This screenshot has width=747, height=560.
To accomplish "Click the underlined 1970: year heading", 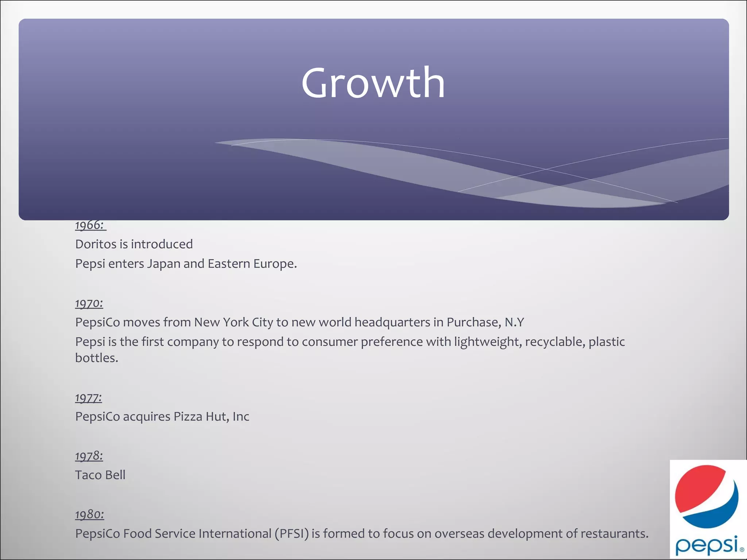I will point(89,303).
